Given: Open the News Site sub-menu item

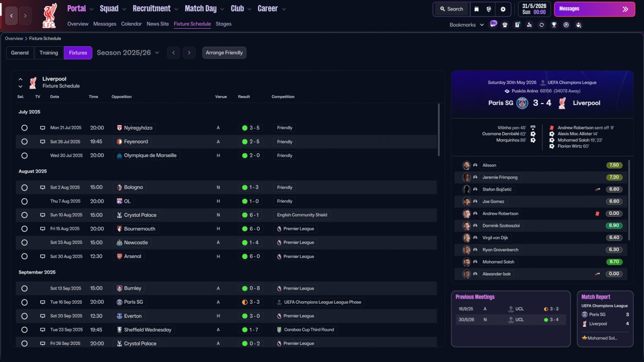Looking at the screenshot, I should pyautogui.click(x=158, y=24).
